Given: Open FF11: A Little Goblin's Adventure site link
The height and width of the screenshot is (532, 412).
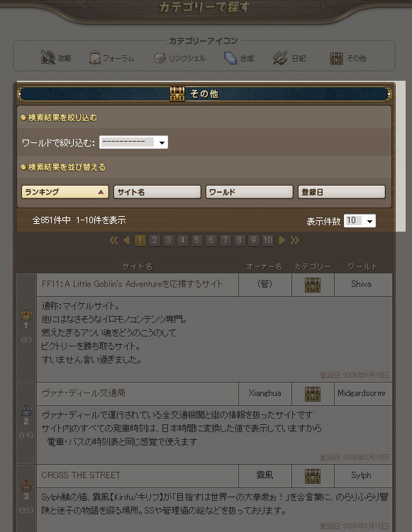Looking at the screenshot, I should (132, 283).
